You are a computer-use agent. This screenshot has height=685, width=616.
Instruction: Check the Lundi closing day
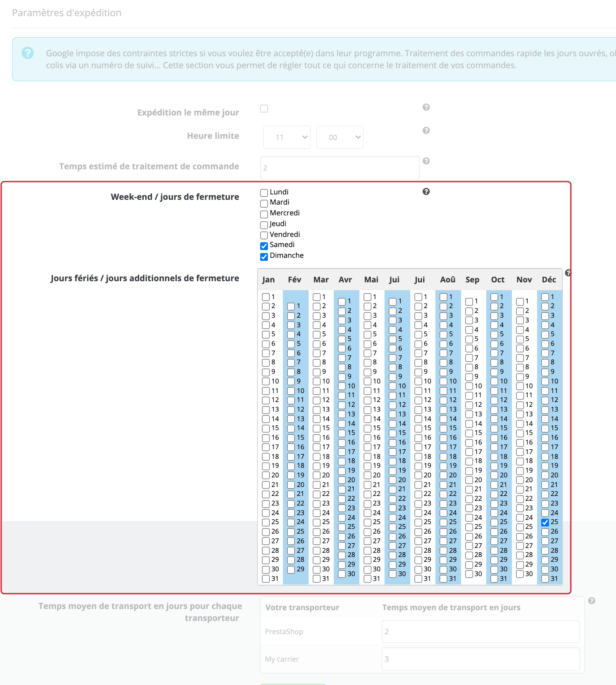(x=264, y=193)
